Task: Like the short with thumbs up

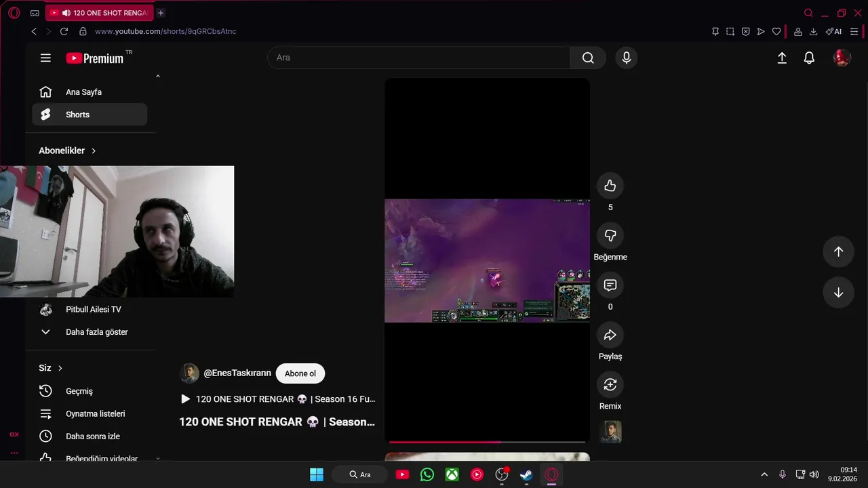Action: pos(610,186)
